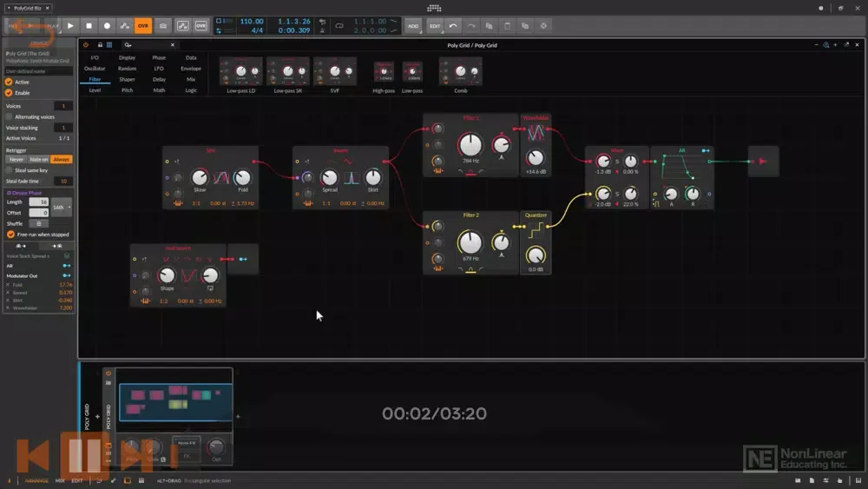Undo the last action
This screenshot has height=489, width=868.
(x=453, y=25)
